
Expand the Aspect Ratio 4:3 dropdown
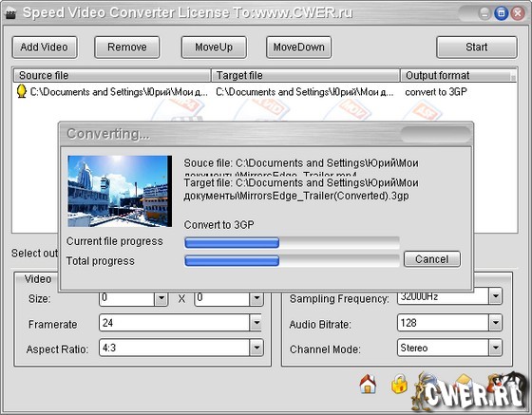256,348
